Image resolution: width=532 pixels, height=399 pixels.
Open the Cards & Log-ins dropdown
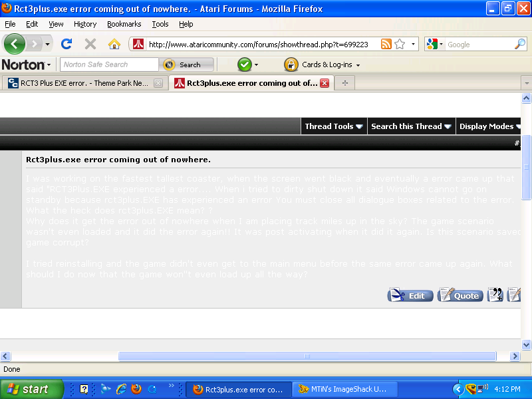331,65
